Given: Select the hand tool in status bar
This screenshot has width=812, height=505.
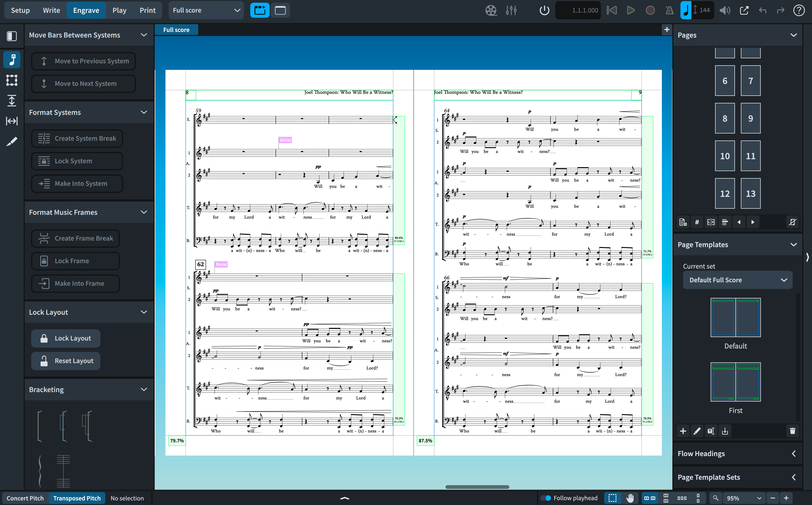Looking at the screenshot, I should pyautogui.click(x=630, y=498).
